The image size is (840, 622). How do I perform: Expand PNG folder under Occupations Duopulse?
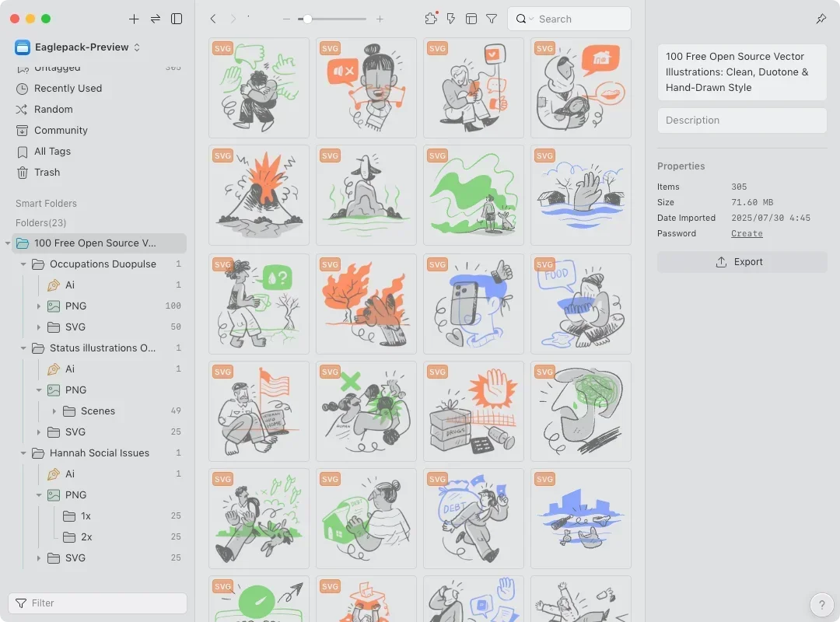pyautogui.click(x=39, y=306)
